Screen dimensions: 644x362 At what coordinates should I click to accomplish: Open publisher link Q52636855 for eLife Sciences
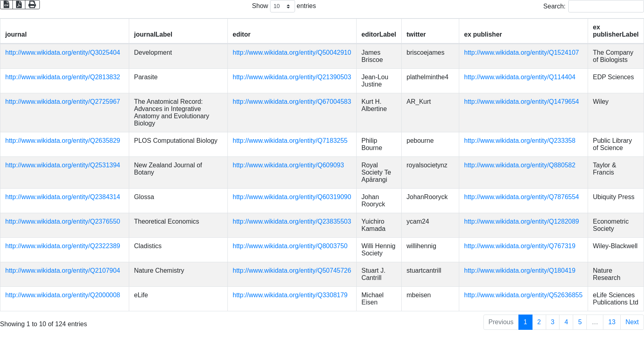coord(523,295)
